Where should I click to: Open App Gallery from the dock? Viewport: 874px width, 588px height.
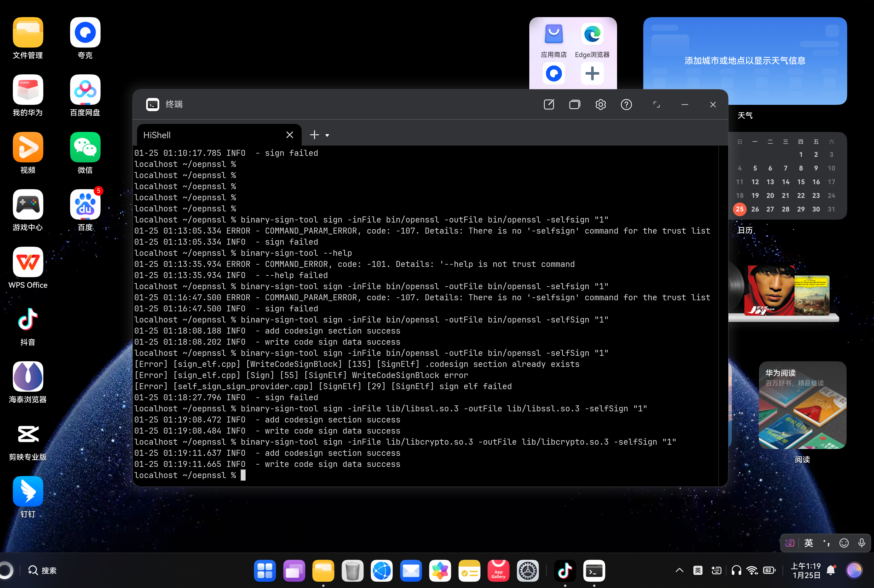click(498, 571)
